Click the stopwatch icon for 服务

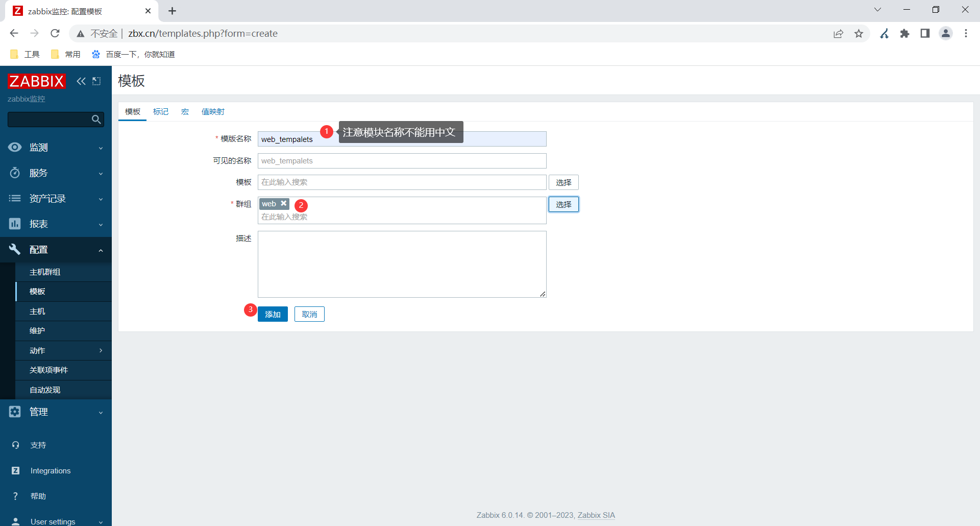(15, 173)
